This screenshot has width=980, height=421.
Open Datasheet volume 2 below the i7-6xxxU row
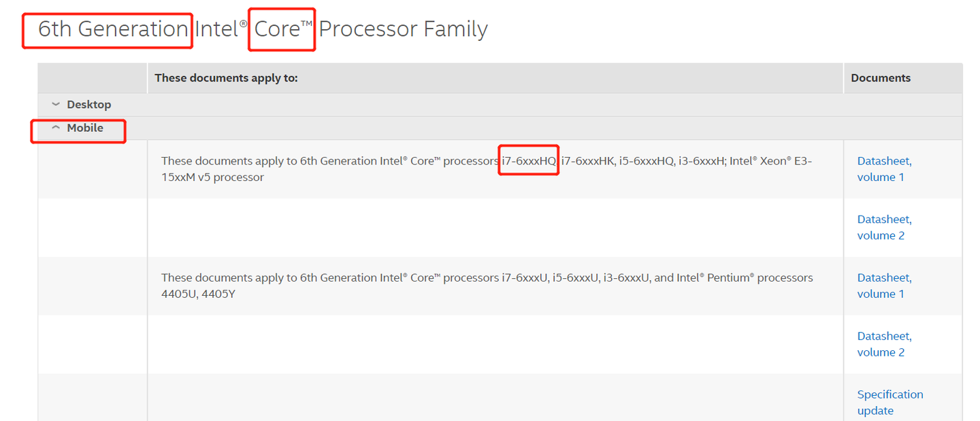883,344
